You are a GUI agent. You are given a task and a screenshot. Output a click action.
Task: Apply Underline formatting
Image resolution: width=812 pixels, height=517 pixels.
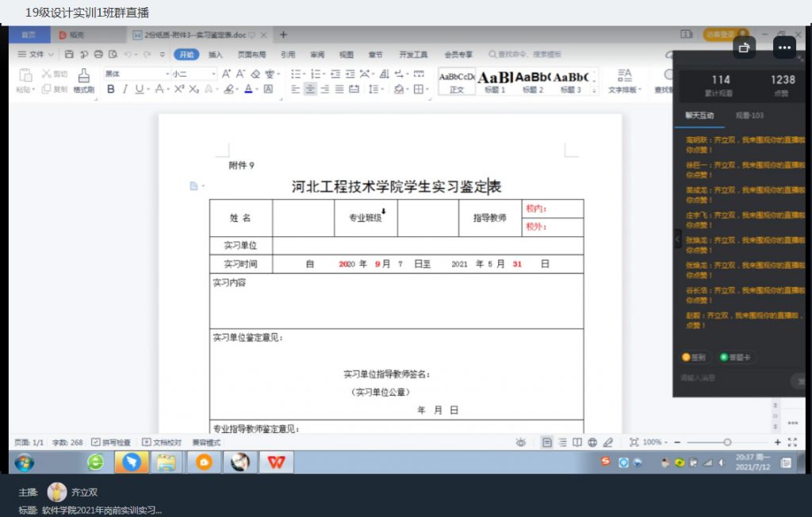(x=139, y=89)
